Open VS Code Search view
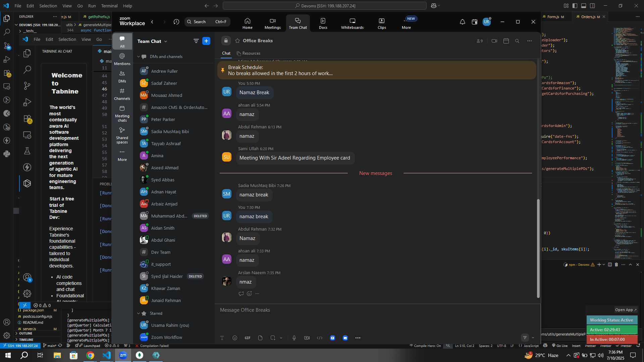Image resolution: width=644 pixels, height=362 pixels. click(7, 32)
